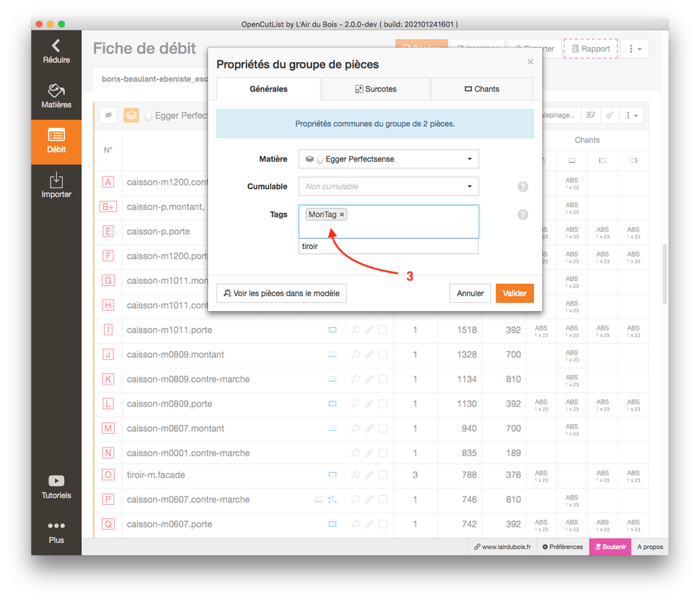Open the Tutoriels video section

coord(56,486)
